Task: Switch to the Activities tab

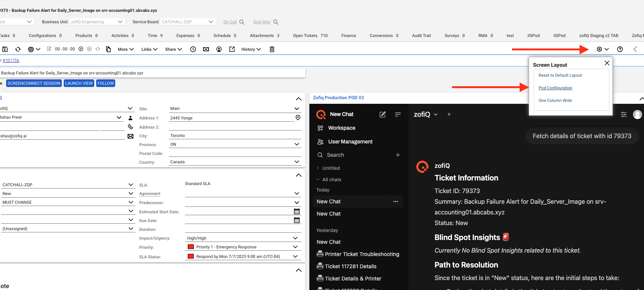Action: point(123,35)
